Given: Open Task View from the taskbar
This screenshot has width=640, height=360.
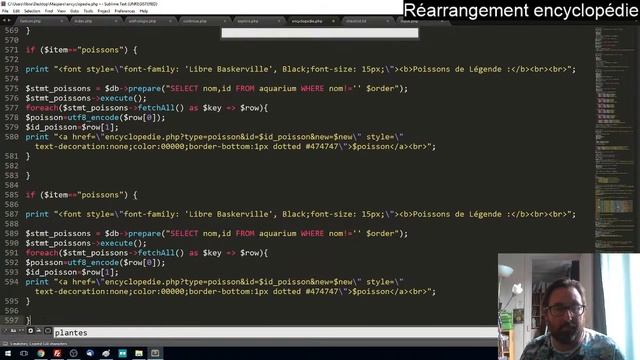Looking at the screenshot, I should (24, 353).
